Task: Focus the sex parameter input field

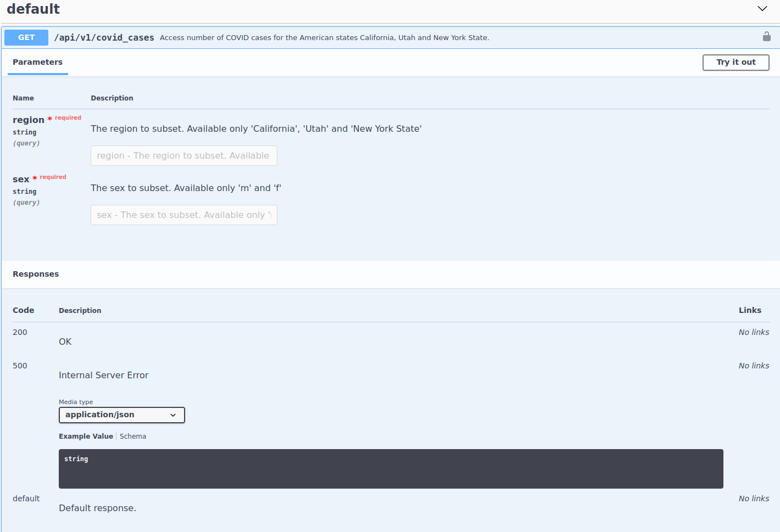Action: pyautogui.click(x=183, y=215)
